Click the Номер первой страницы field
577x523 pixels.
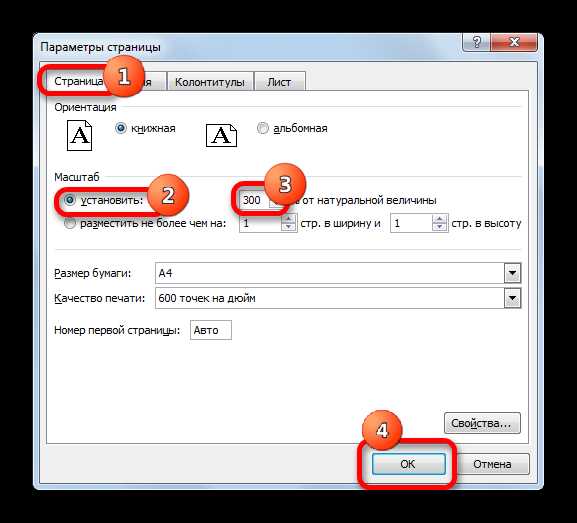(211, 330)
